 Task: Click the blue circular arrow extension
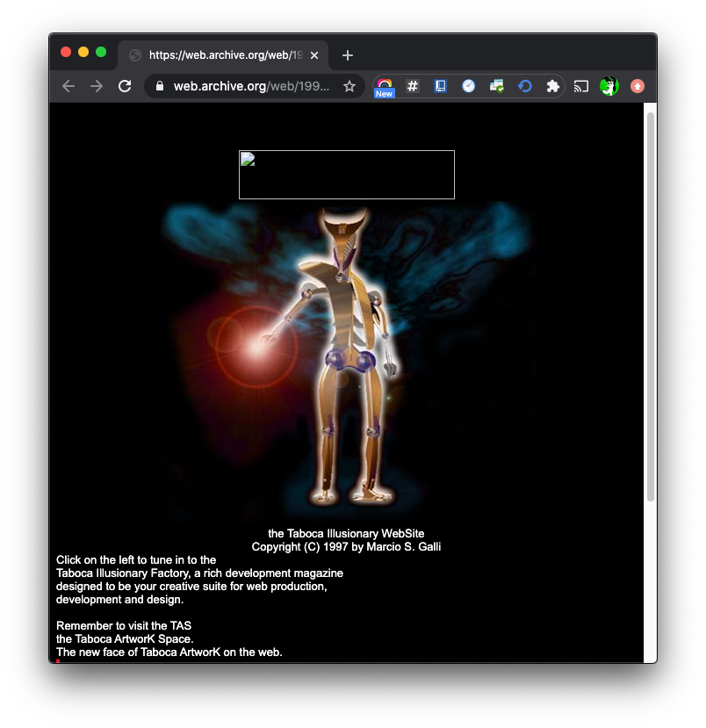point(525,86)
